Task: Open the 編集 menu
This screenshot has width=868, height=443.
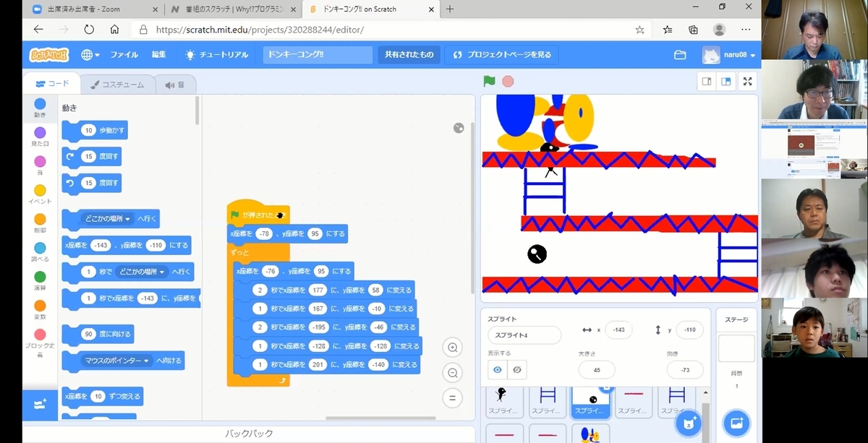Action: pyautogui.click(x=158, y=55)
